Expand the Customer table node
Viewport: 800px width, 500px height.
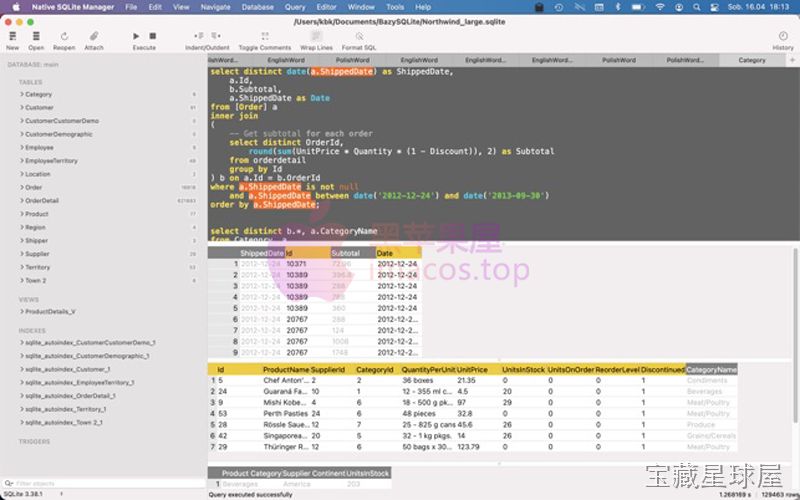coord(22,108)
